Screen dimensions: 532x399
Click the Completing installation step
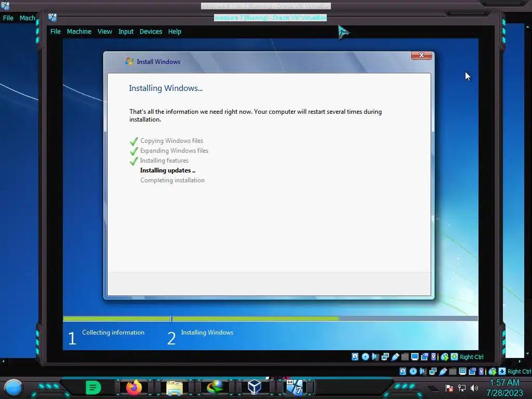pyautogui.click(x=172, y=180)
